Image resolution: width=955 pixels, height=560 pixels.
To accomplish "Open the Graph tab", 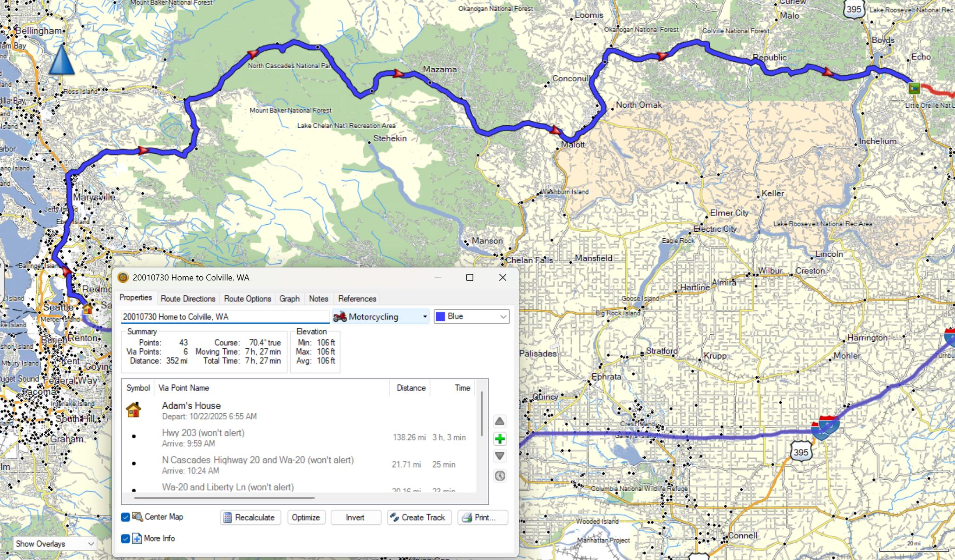I will [x=289, y=299].
